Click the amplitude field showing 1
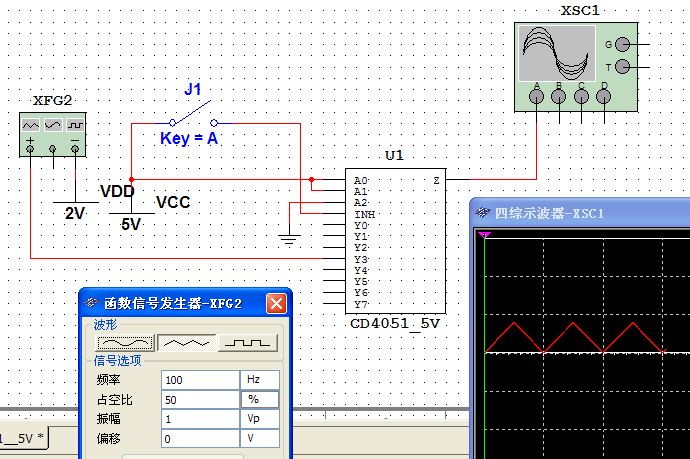 click(200, 419)
